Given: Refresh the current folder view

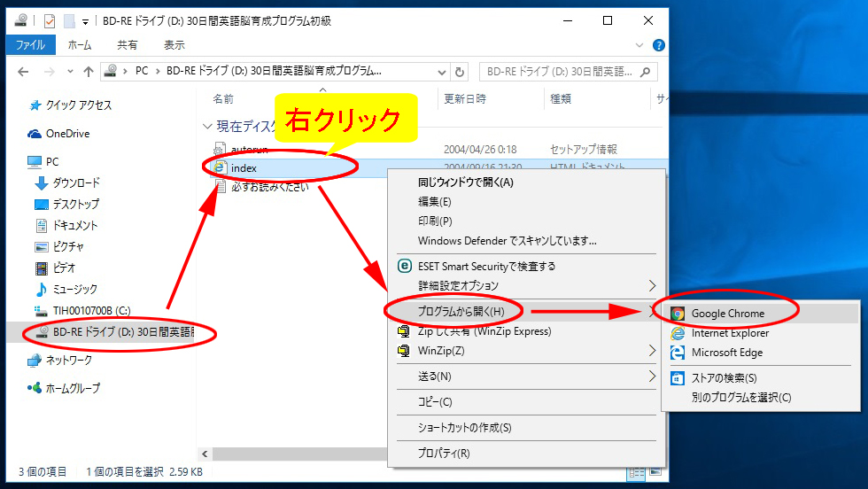Looking at the screenshot, I should tap(460, 72).
